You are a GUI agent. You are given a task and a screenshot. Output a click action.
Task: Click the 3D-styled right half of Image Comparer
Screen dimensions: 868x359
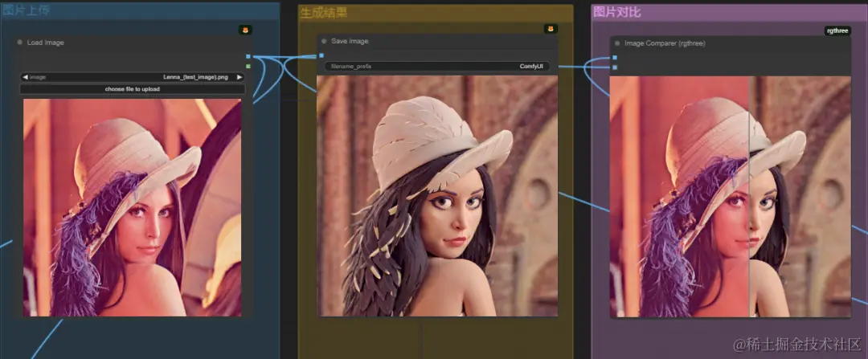pos(800,197)
